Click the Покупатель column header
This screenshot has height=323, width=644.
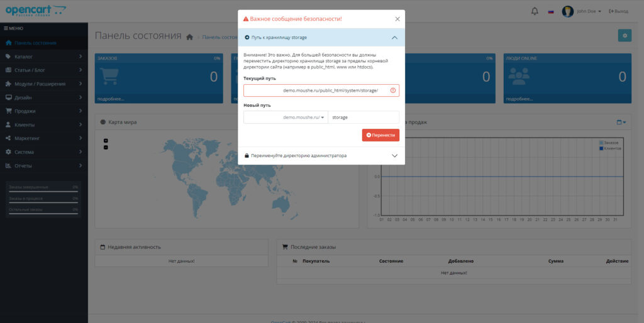[x=316, y=261]
